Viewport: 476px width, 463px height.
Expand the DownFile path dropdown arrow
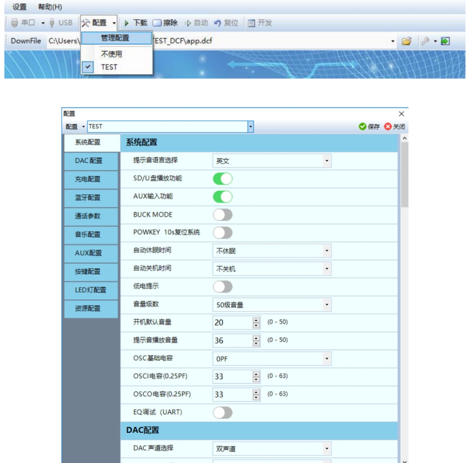pos(393,41)
